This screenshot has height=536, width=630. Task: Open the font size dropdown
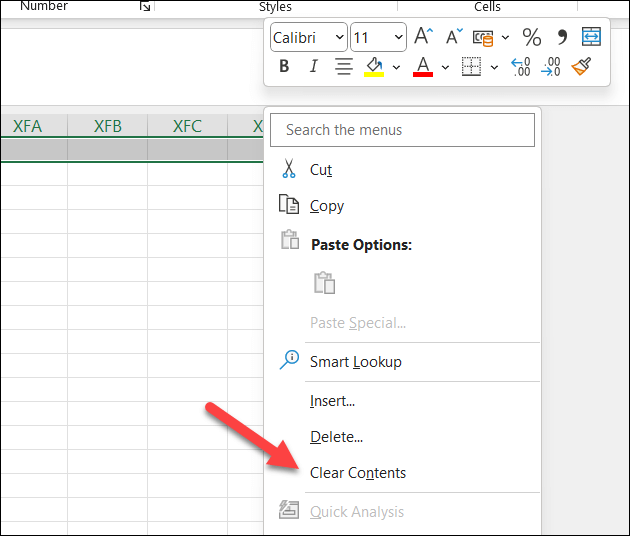(x=399, y=37)
